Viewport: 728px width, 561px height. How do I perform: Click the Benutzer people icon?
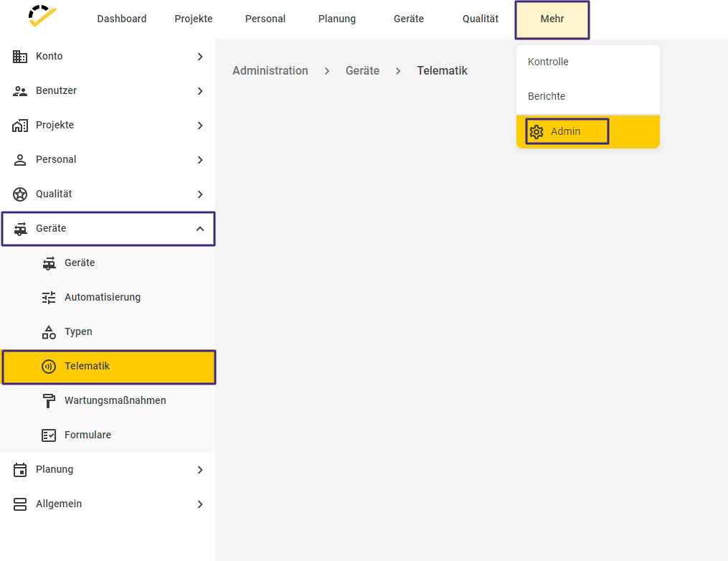[x=20, y=91]
